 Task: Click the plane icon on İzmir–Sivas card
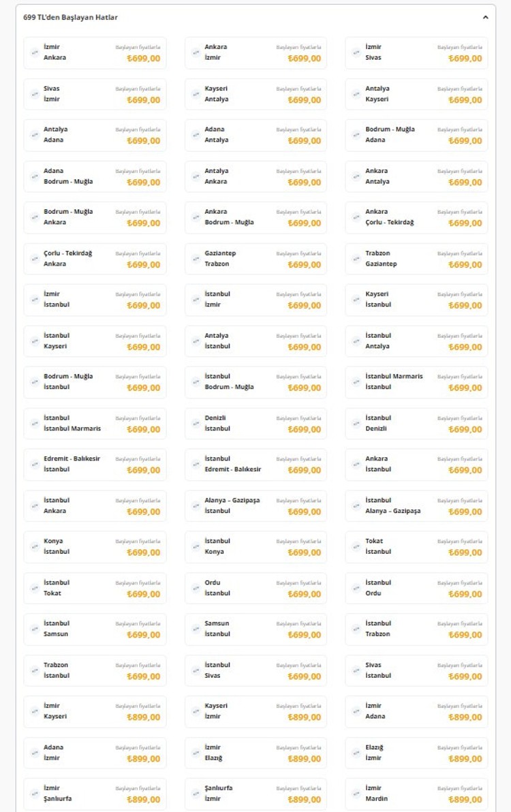[356, 52]
